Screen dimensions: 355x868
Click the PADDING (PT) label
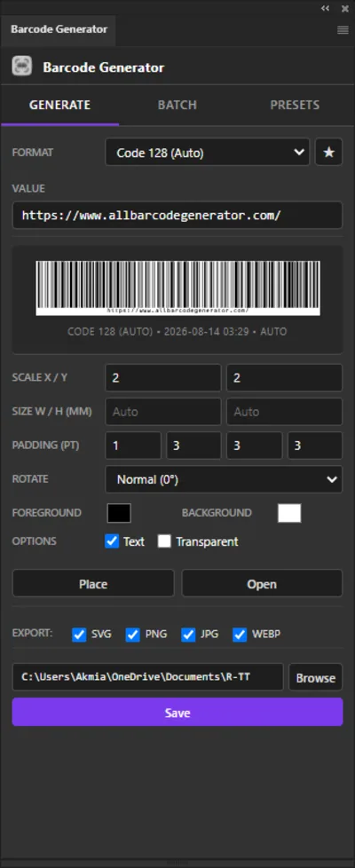(44, 446)
